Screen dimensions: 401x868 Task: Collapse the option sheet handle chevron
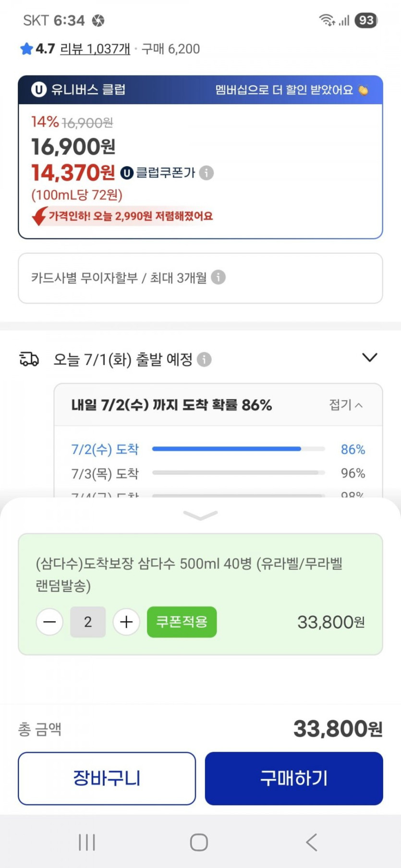tap(200, 516)
